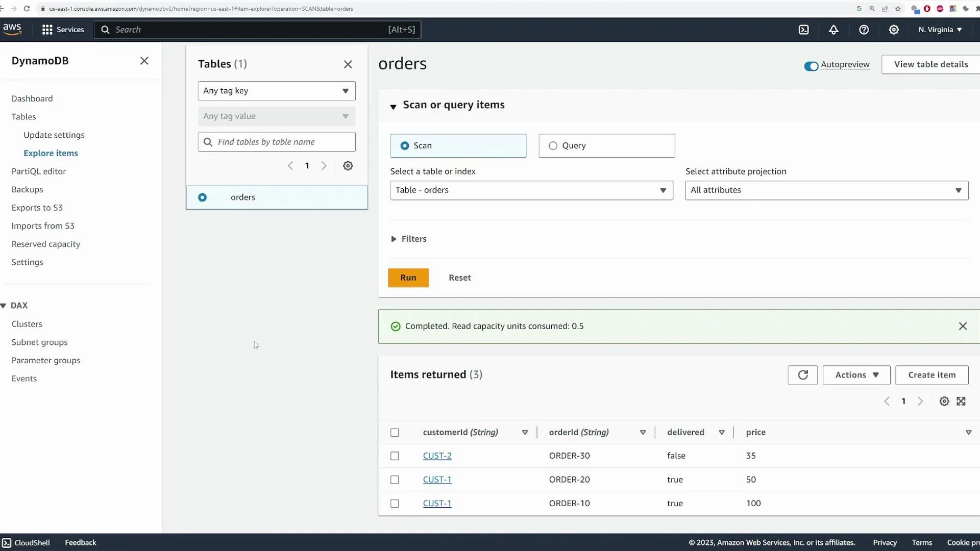Open the Actions dropdown
Screen dimensions: 980x551
(x=856, y=375)
